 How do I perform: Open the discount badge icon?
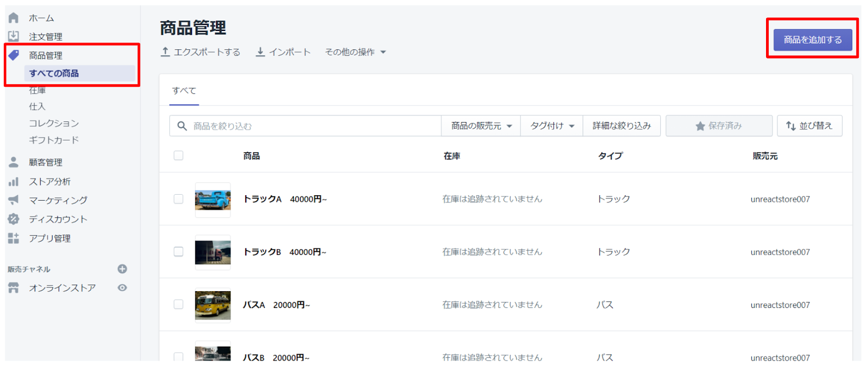coord(14,219)
